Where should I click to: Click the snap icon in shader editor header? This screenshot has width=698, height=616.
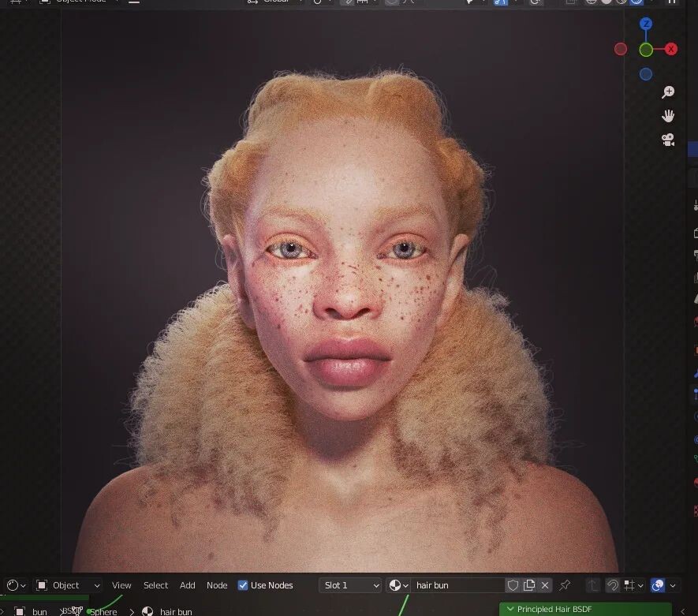(613, 585)
